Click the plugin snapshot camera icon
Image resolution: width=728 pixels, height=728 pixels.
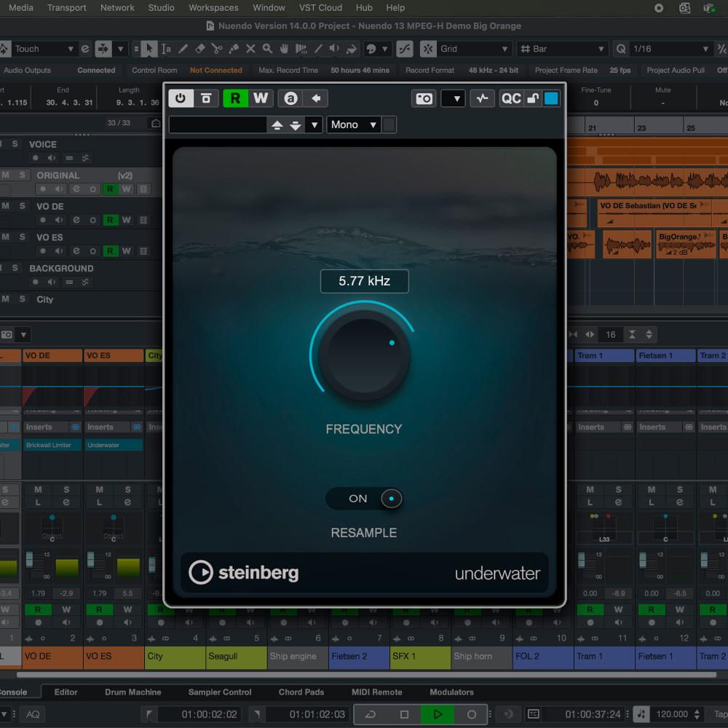click(x=424, y=98)
